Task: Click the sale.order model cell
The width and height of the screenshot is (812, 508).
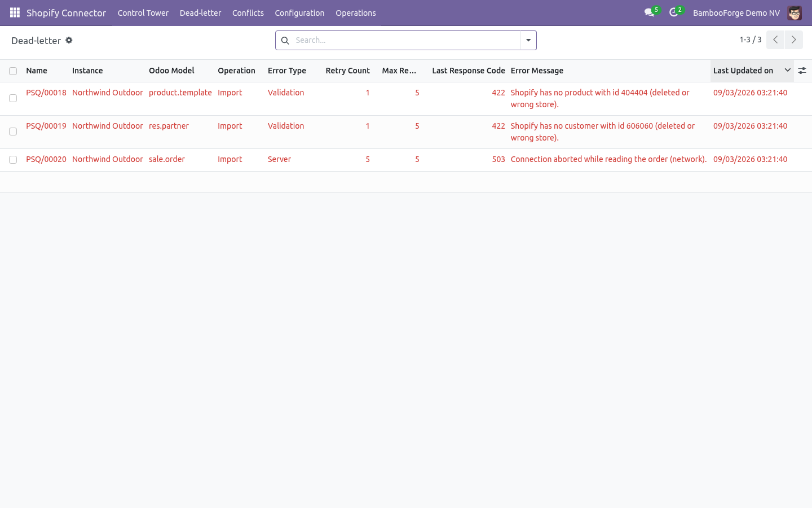Action: coord(167,159)
